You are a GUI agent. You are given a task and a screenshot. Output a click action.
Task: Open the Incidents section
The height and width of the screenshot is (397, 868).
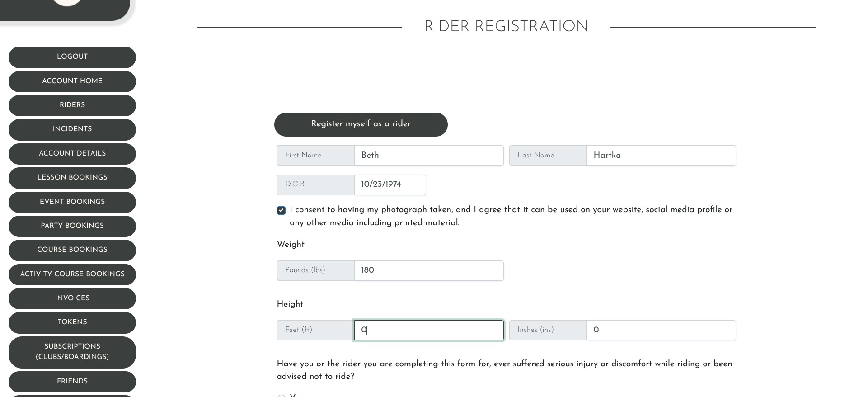pos(72,129)
